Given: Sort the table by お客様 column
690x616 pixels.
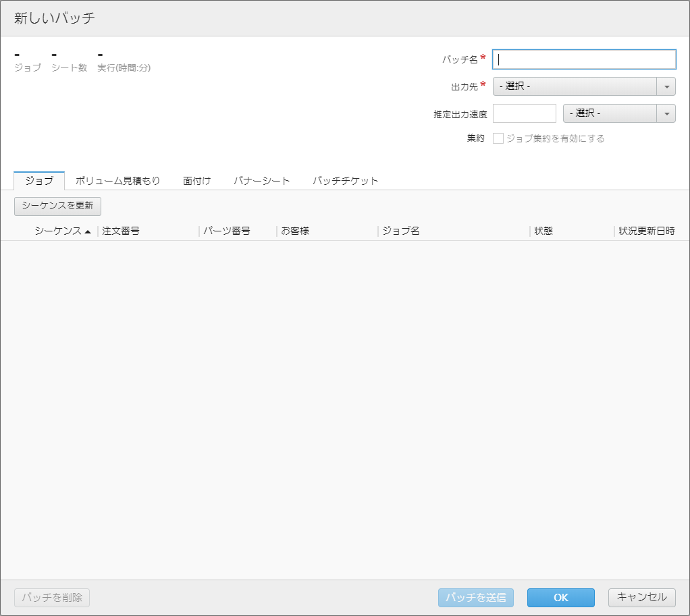Looking at the screenshot, I should click(x=295, y=231).
